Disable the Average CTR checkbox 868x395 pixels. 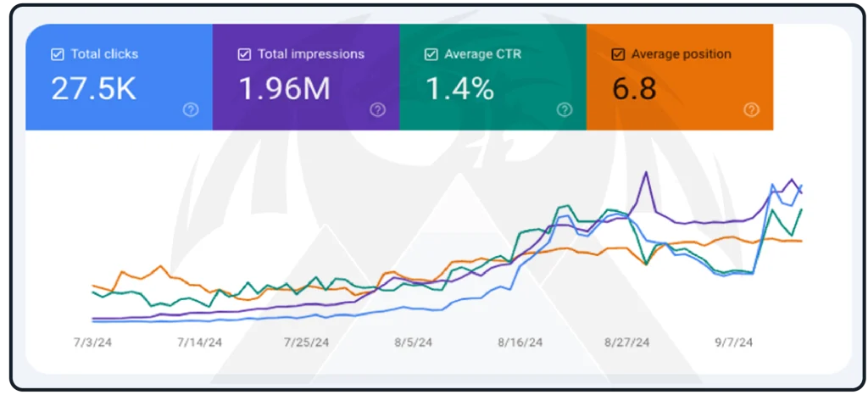click(x=431, y=54)
